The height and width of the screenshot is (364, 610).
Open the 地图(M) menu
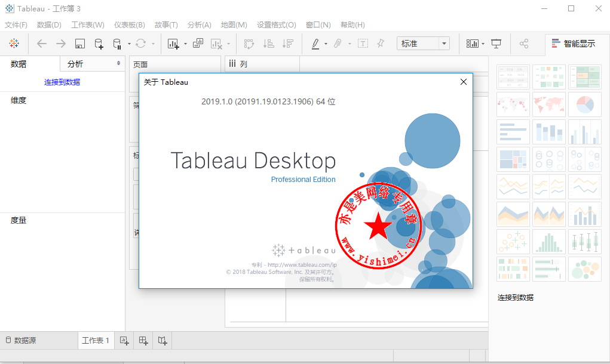(x=234, y=25)
